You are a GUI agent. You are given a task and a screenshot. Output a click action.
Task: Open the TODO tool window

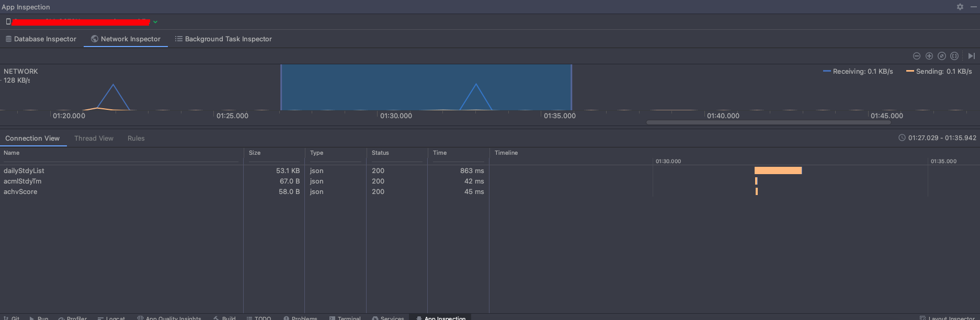pyautogui.click(x=258, y=317)
